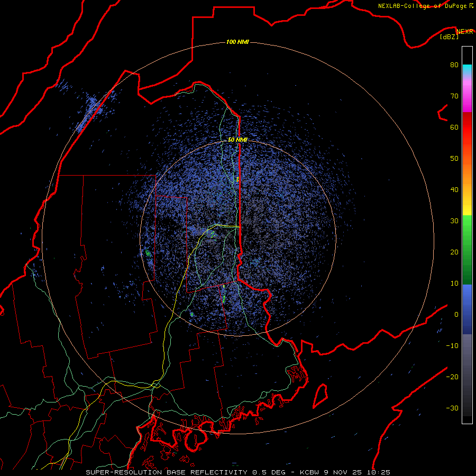Pick the cyan segment of the color bar

coord(467,69)
